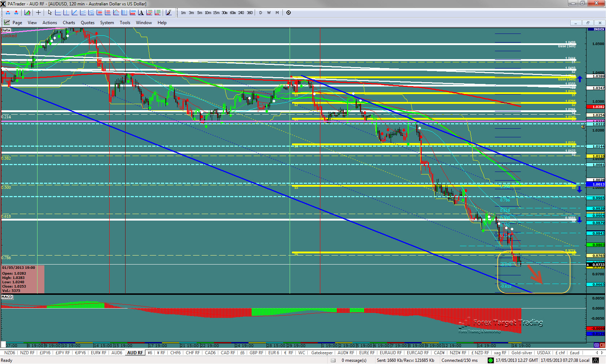Select the blue-red support/resistance band tool
The height and width of the screenshot is (364, 606).
pos(132,13)
